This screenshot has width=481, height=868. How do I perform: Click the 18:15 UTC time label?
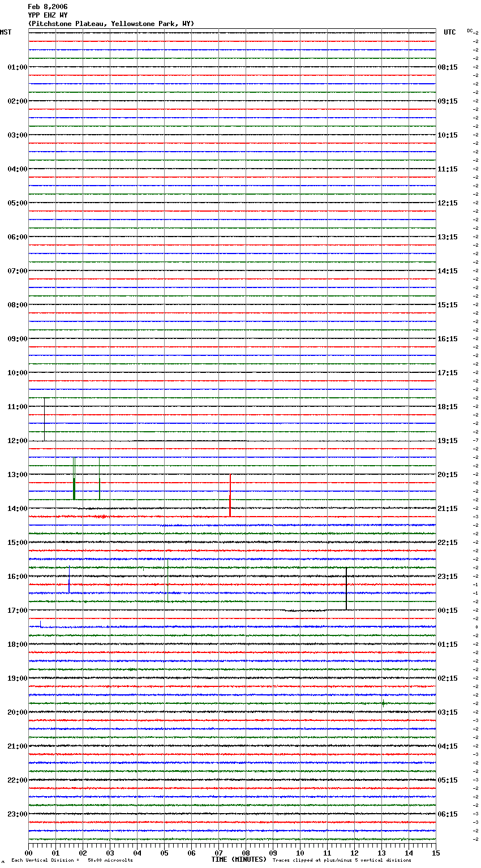pos(448,407)
